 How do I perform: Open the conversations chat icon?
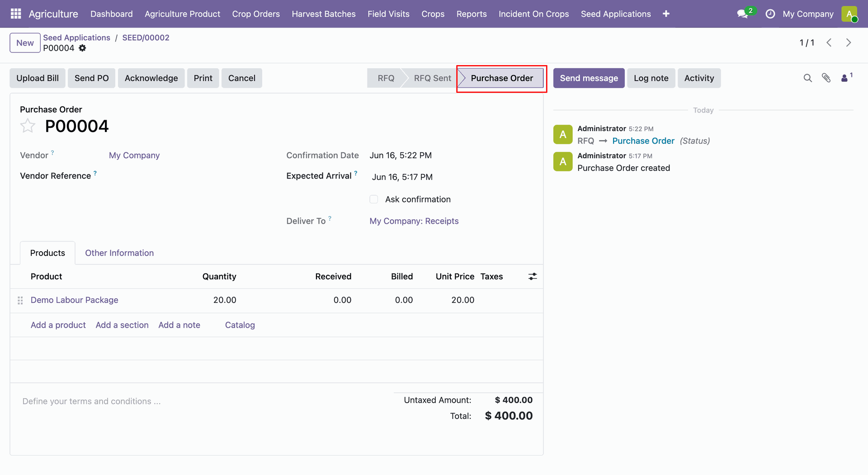[742, 14]
